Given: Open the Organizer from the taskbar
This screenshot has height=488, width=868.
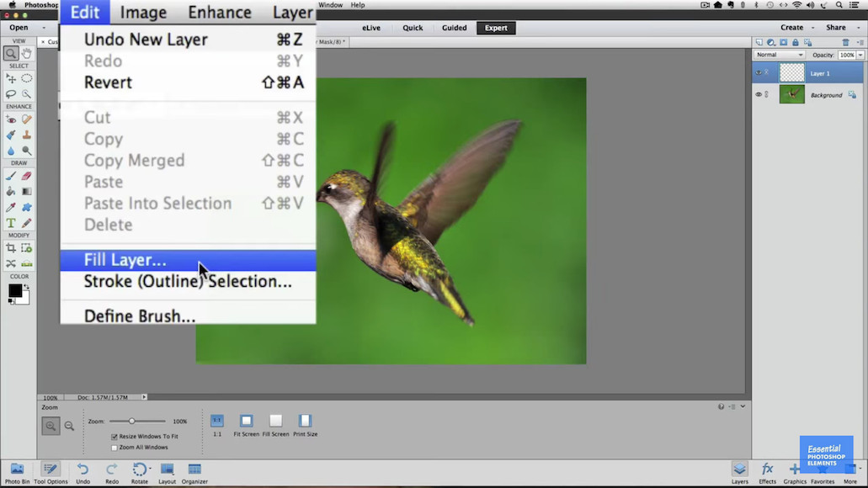Looking at the screenshot, I should coord(194,471).
